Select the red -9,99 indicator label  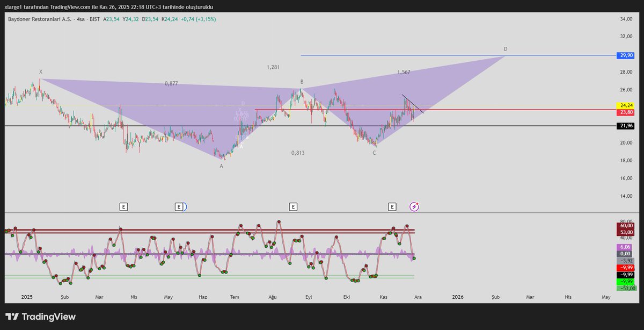point(626,268)
